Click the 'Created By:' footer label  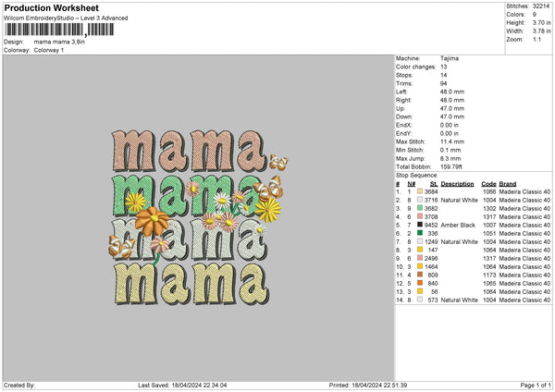click(19, 385)
